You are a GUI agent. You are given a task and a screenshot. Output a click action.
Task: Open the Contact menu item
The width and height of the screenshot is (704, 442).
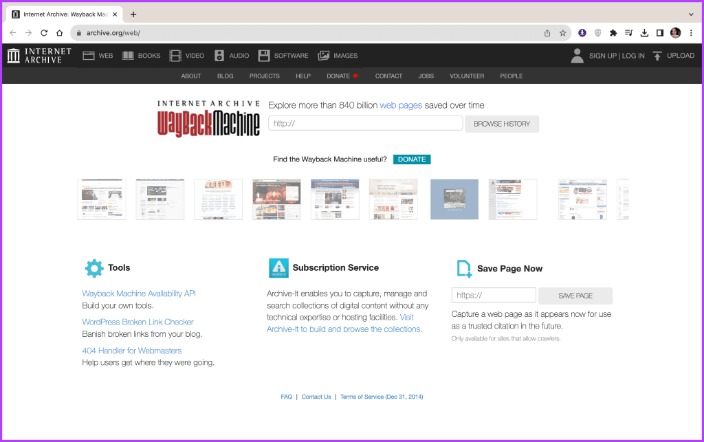(388, 76)
